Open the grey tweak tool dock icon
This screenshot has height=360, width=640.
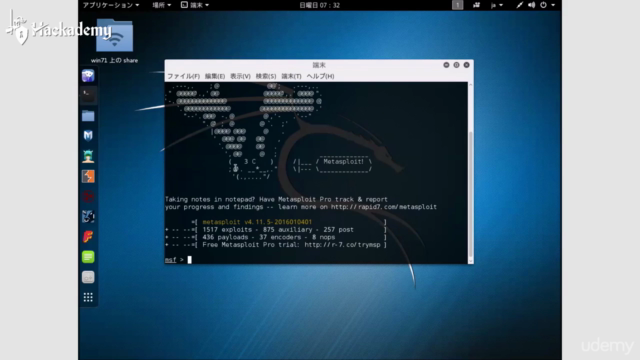coord(88,277)
